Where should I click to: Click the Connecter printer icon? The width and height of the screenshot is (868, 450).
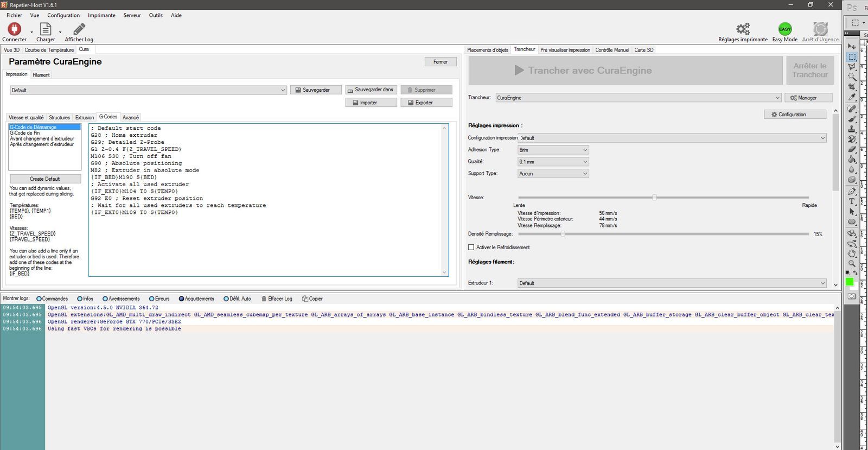[14, 29]
